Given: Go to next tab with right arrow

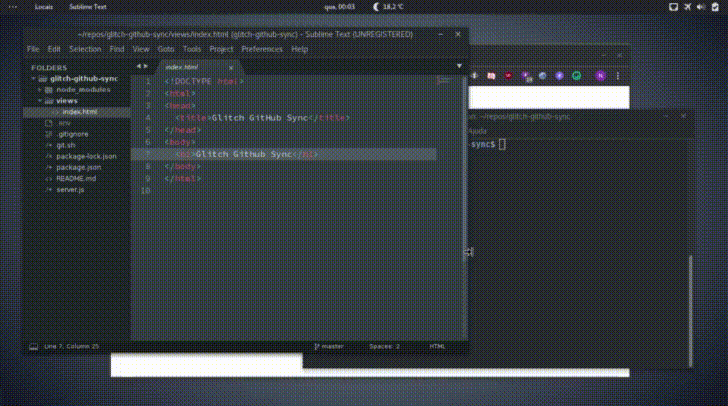Looking at the screenshot, I should tap(146, 66).
